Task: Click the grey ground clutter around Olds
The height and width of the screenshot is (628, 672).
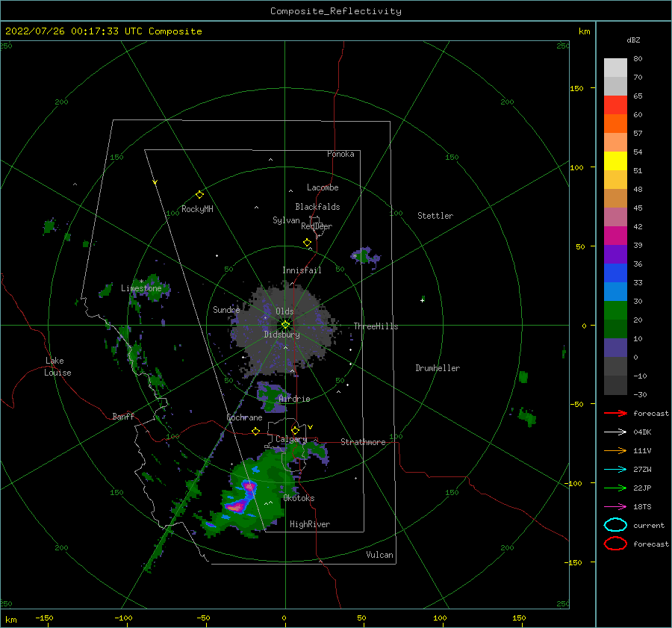Action: pyautogui.click(x=284, y=330)
